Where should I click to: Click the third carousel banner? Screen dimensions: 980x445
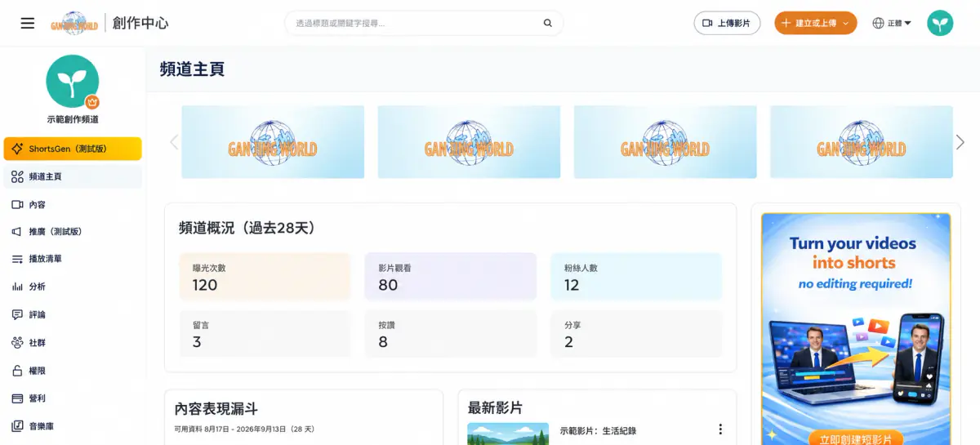[x=666, y=142]
